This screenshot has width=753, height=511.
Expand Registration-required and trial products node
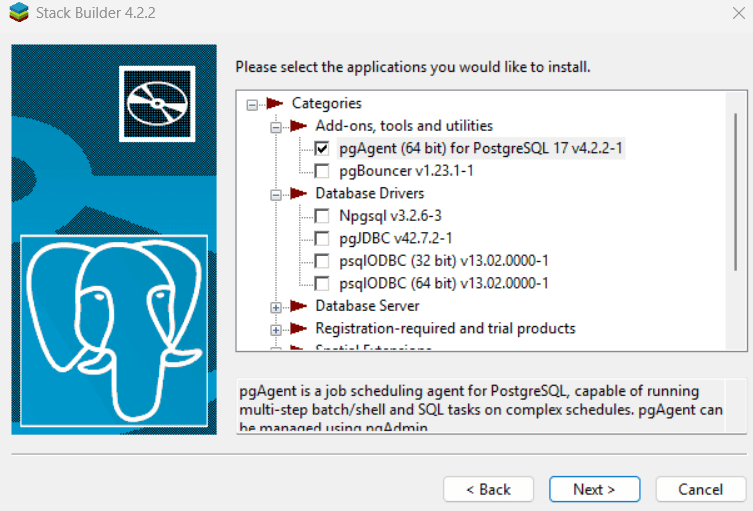tap(276, 330)
